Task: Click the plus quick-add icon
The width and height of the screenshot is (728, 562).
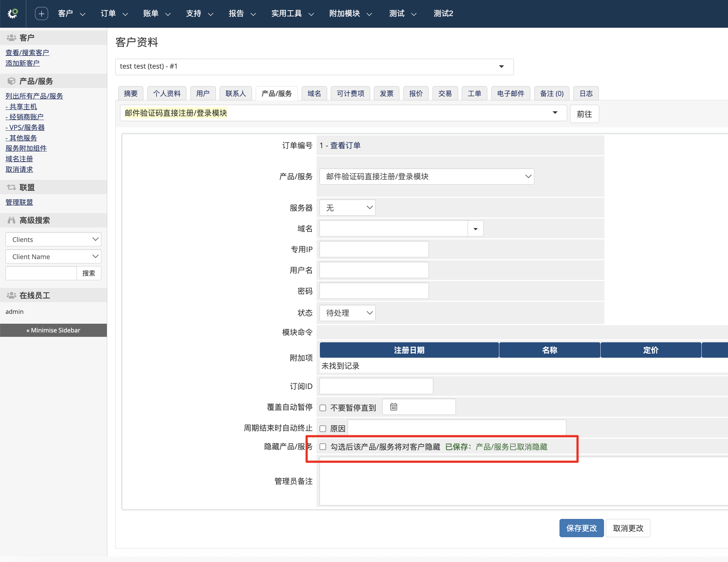Action: [x=41, y=14]
